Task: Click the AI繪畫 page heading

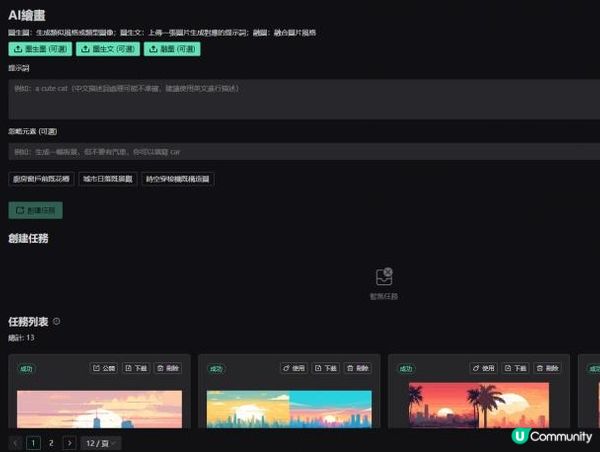Action: [x=27, y=15]
